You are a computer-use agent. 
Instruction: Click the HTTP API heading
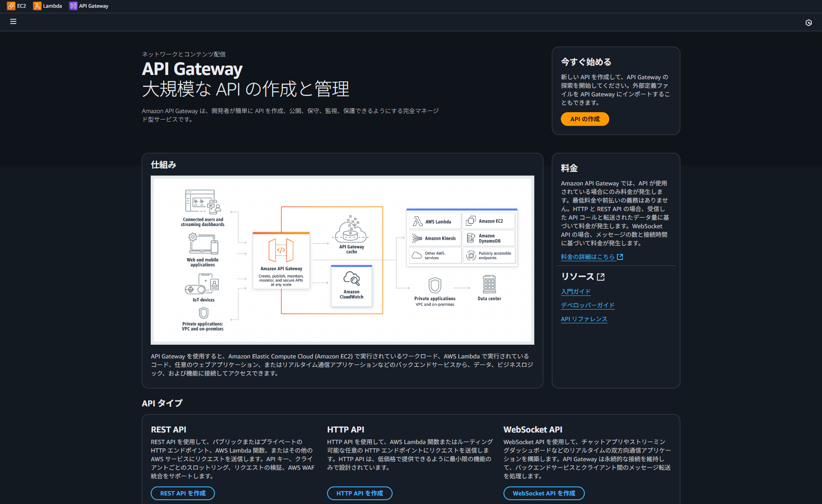coord(345,429)
